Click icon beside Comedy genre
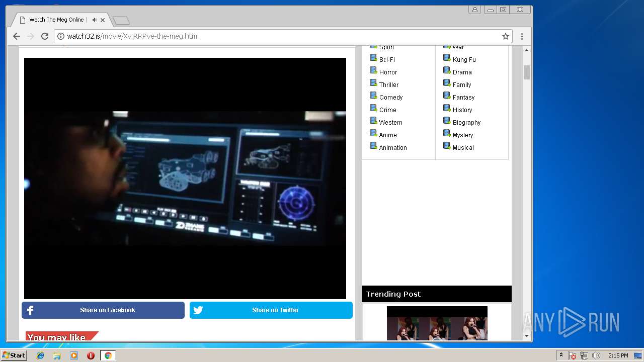 point(373,96)
